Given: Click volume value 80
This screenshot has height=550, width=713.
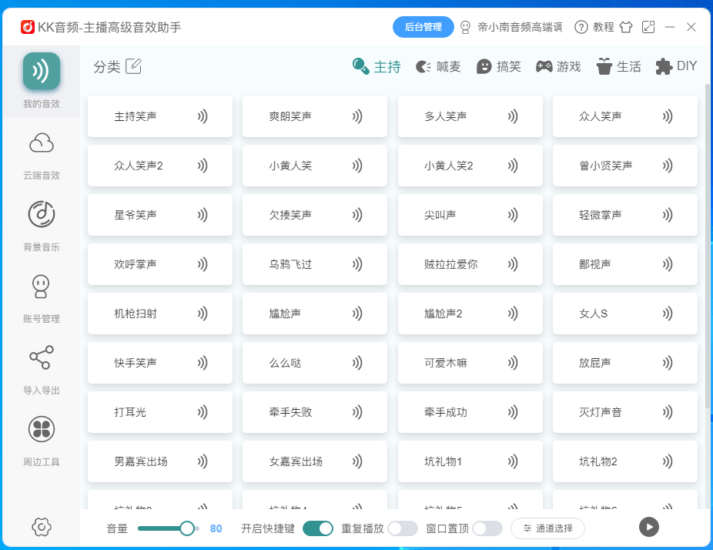Looking at the screenshot, I should pos(216,528).
